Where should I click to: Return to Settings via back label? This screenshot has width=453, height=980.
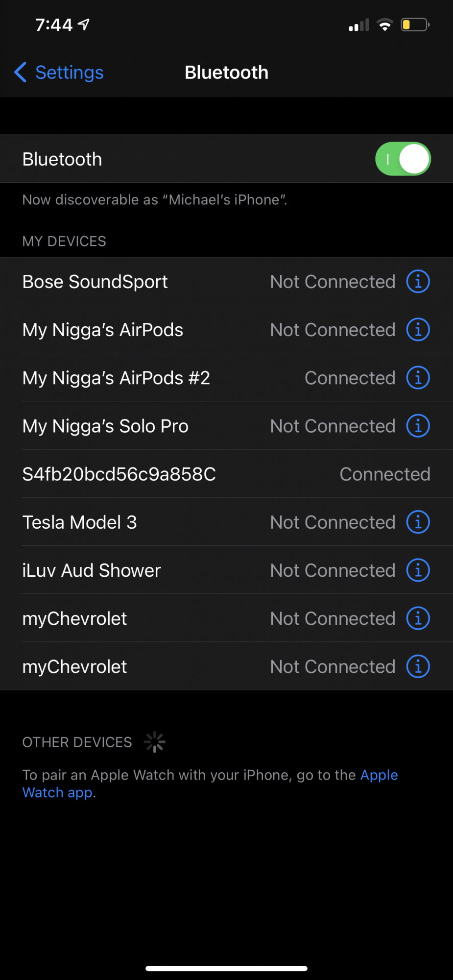70,73
